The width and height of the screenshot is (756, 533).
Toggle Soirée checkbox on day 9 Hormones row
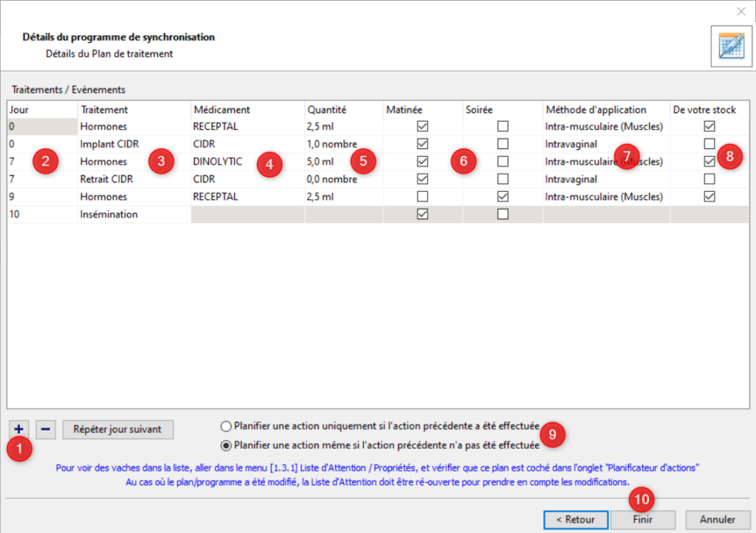(503, 196)
